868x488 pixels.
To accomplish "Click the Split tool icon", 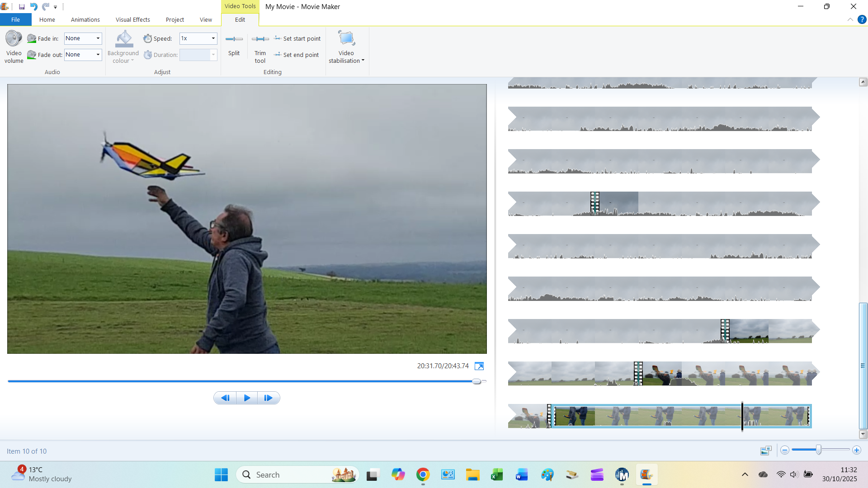I will click(x=234, y=39).
